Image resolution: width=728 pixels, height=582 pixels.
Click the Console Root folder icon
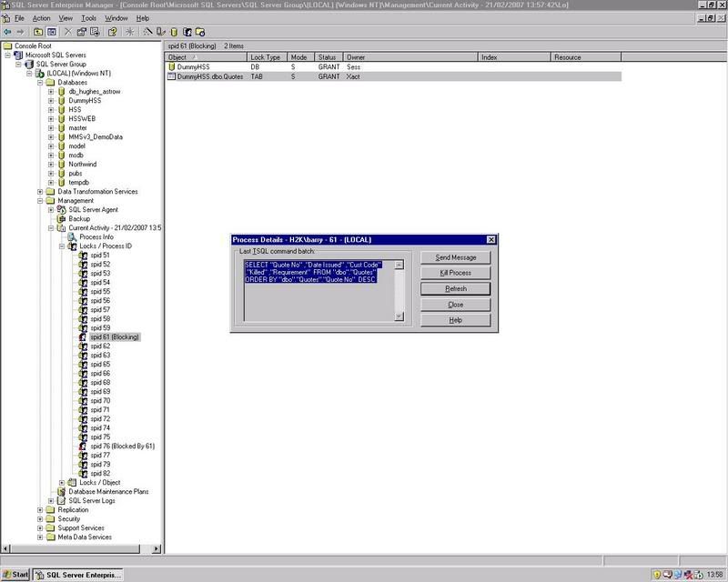(x=7, y=46)
